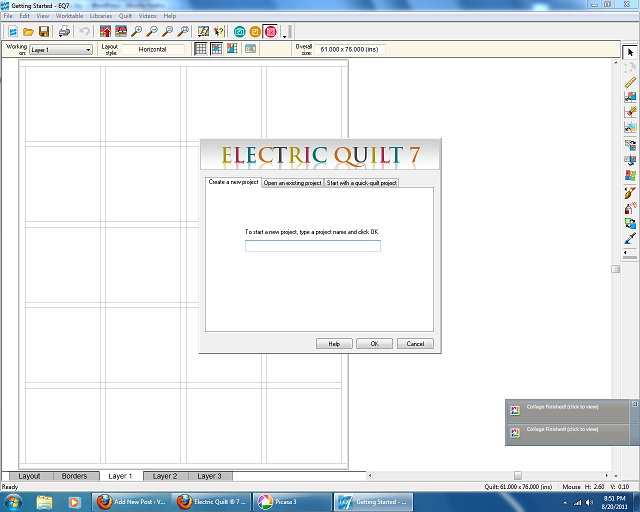Switch to Start with a quick-quilt project tab
Viewport: 640px width, 512px height.
click(361, 183)
